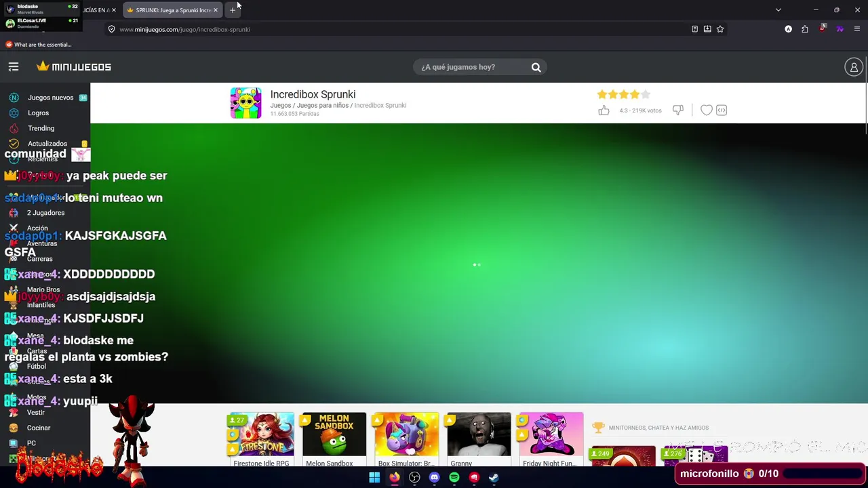This screenshot has width=868, height=488.
Task: Open Firefox from the taskbar
Action: tap(394, 478)
